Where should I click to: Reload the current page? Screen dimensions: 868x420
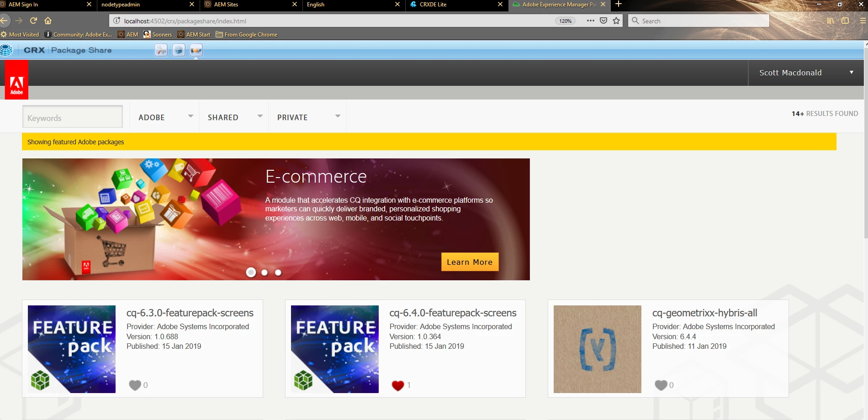point(33,21)
